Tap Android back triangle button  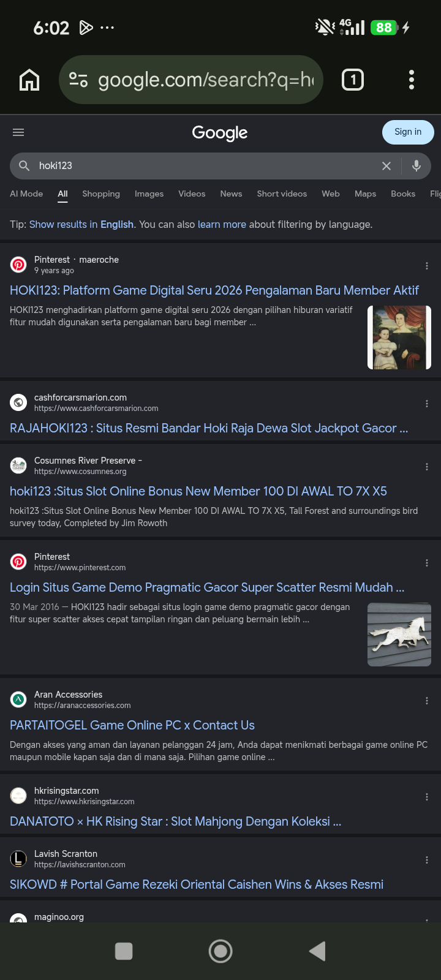point(317,951)
